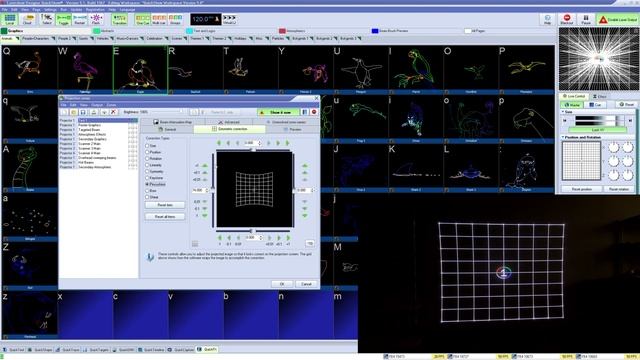Click the +1 up arrow on the preview's left side

coord(205,166)
